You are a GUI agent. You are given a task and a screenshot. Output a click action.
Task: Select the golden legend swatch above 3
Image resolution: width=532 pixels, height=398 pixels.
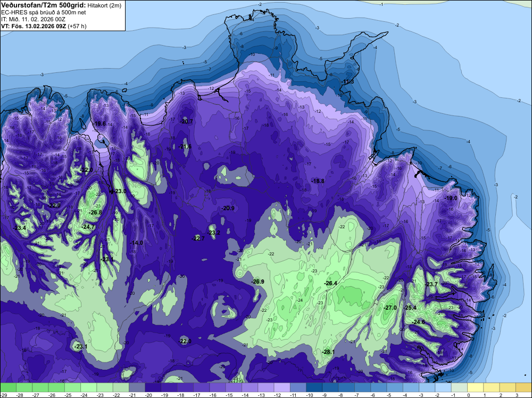pyautogui.click(x=524, y=387)
